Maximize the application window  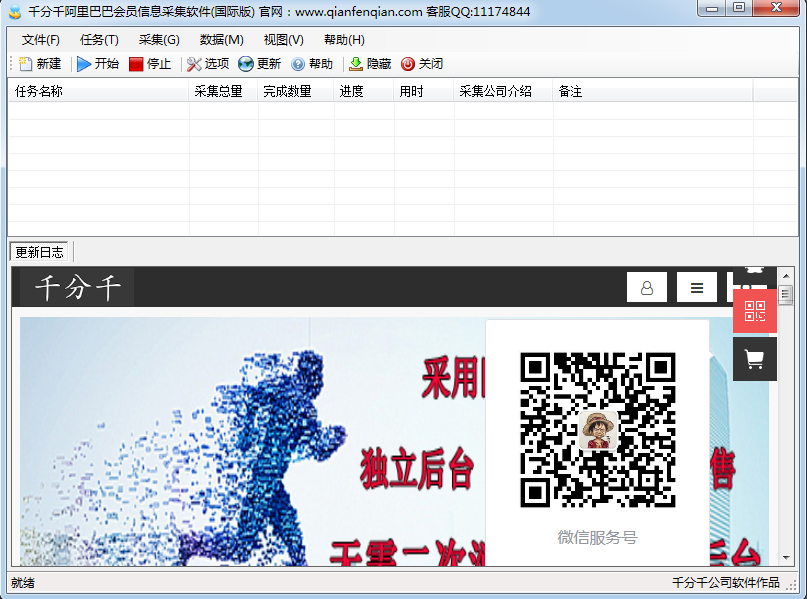point(739,8)
